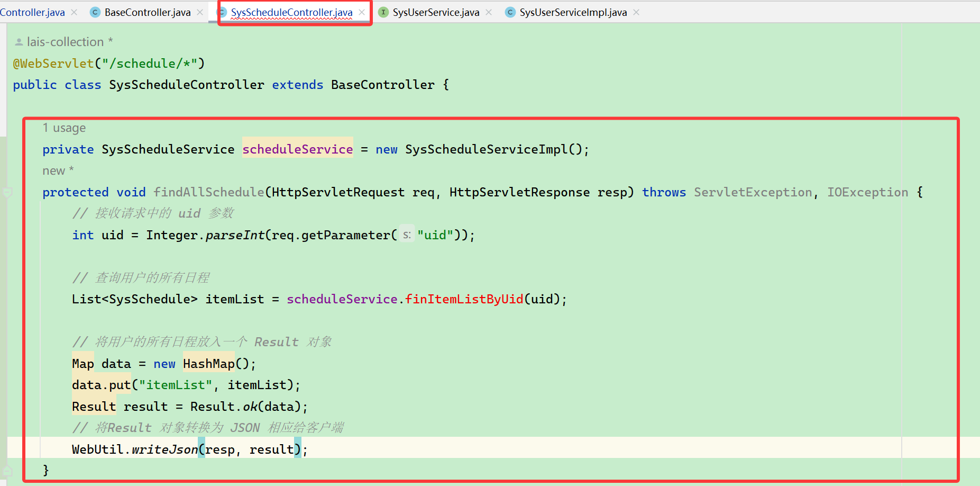Click the comment mentioning JSON
Viewport: 980px width, 486px height.
tap(208, 428)
